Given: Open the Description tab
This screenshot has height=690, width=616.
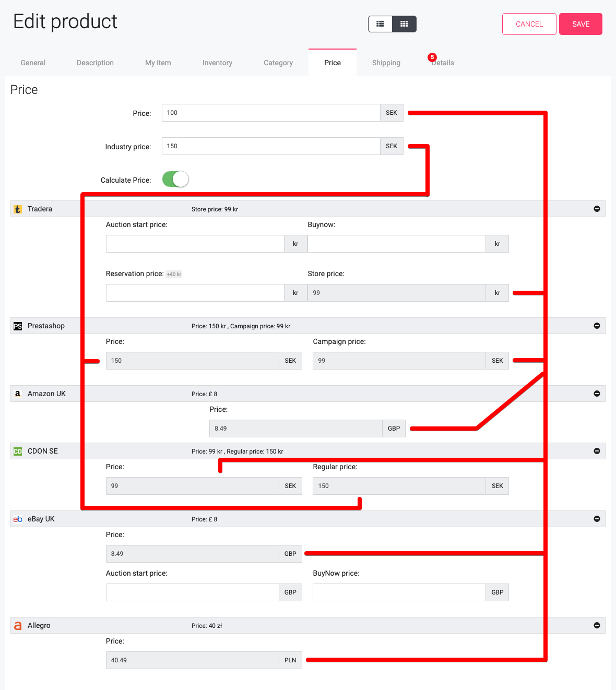Looking at the screenshot, I should [95, 63].
